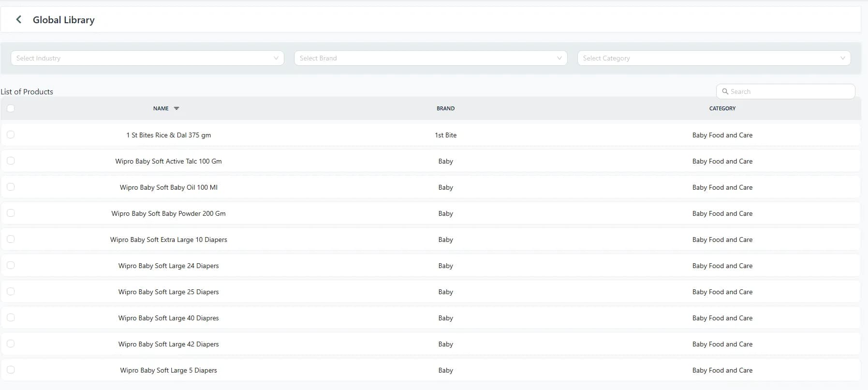Focus the product Search input field
The height and width of the screenshot is (390, 868).
[x=785, y=91]
